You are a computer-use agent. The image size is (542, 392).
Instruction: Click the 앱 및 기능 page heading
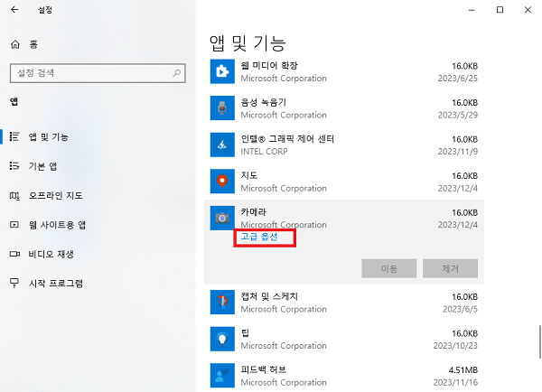(248, 43)
